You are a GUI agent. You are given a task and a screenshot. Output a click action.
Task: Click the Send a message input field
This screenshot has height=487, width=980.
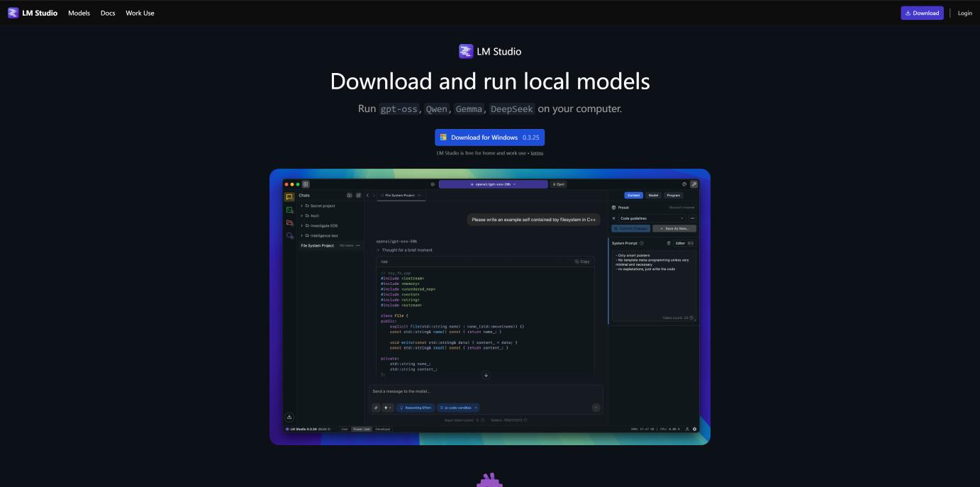(486, 391)
